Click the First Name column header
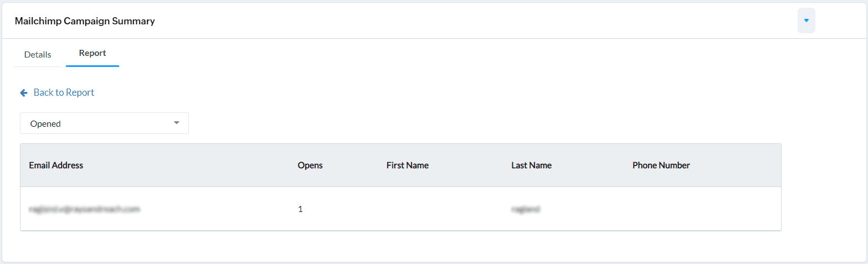 (407, 165)
